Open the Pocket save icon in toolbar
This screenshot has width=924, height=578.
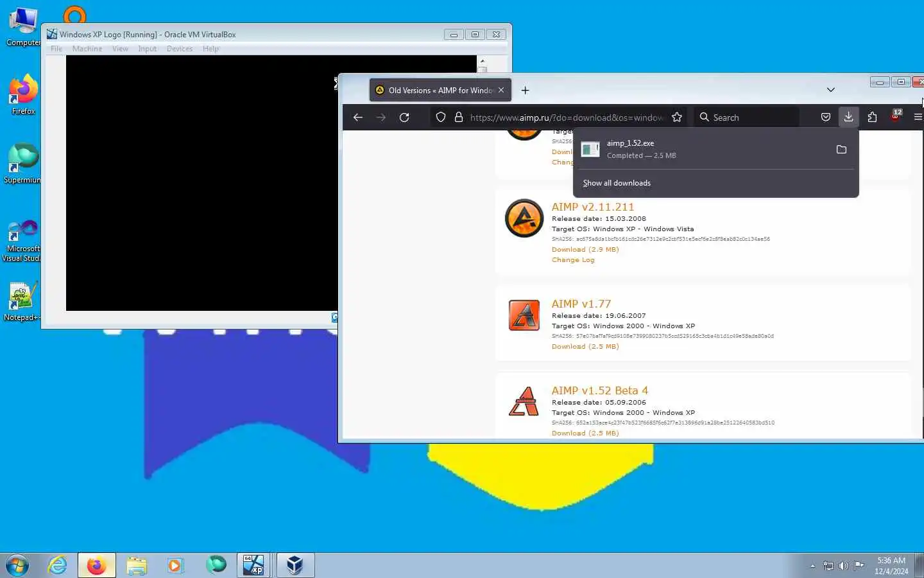(x=826, y=118)
